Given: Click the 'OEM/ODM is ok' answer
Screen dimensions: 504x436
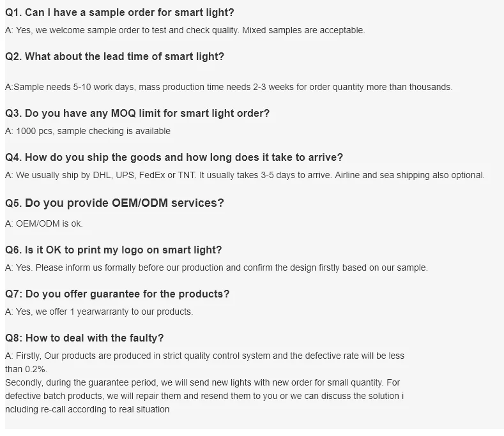Looking at the screenshot, I should 44,223.
